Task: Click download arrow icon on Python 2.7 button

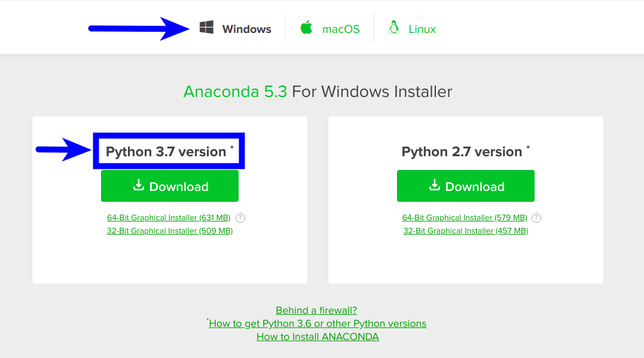Action: (x=435, y=186)
